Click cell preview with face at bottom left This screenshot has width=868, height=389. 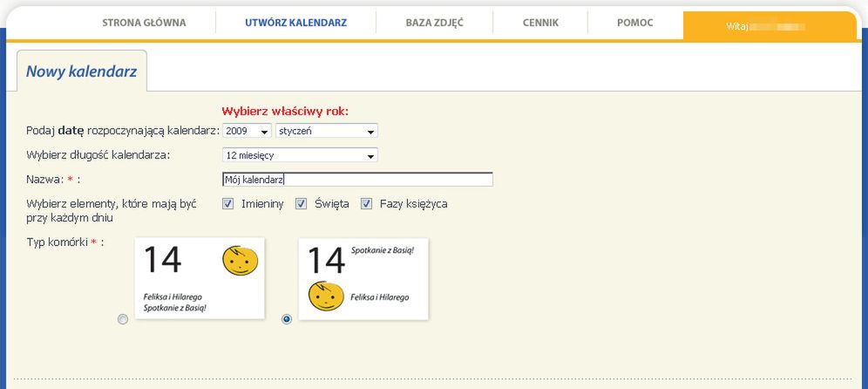363,279
